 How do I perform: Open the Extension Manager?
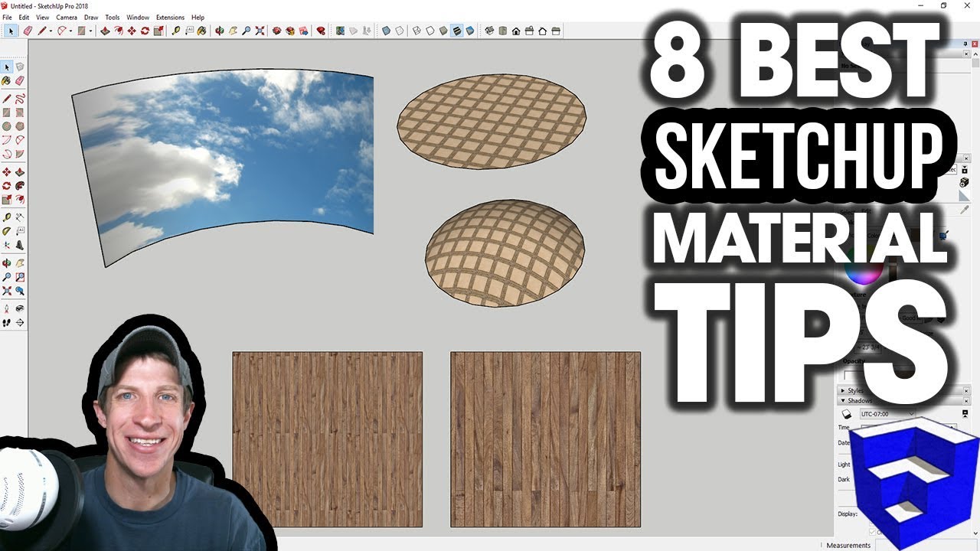tap(322, 31)
